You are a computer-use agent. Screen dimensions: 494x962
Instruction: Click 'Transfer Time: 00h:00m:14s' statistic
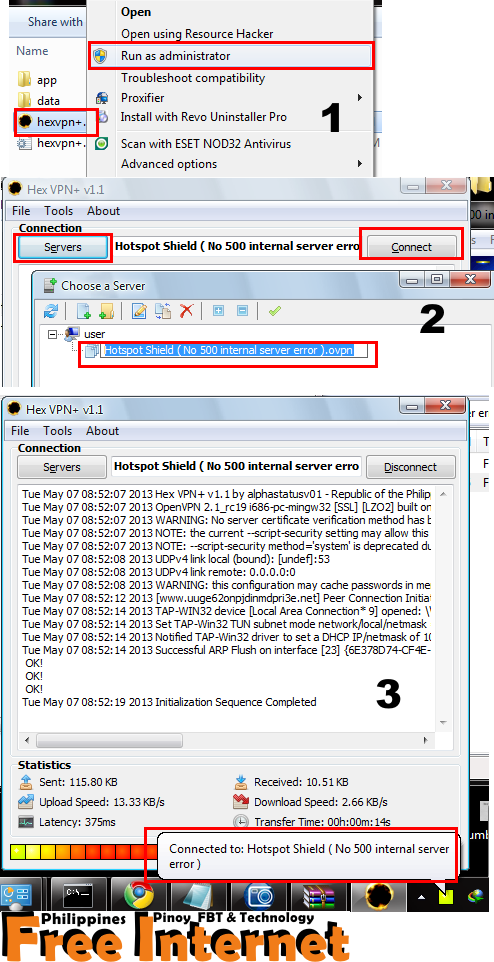(322, 822)
